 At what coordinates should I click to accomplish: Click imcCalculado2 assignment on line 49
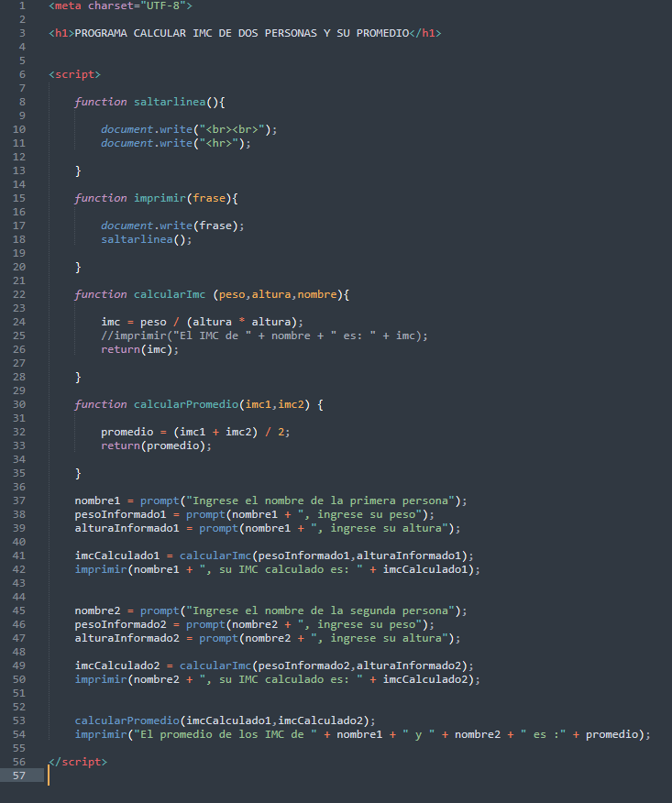click(x=274, y=665)
